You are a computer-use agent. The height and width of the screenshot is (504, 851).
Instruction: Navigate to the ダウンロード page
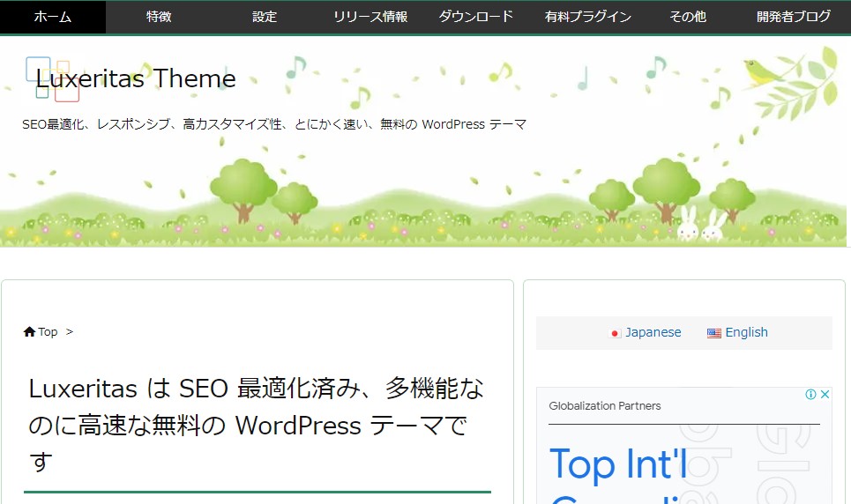[476, 17]
